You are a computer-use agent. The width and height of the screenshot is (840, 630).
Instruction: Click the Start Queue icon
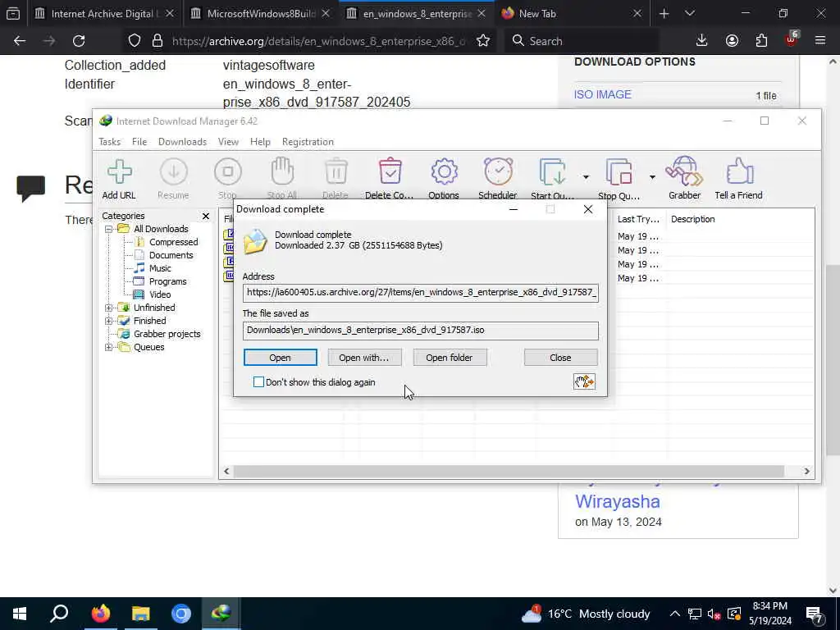point(552,172)
